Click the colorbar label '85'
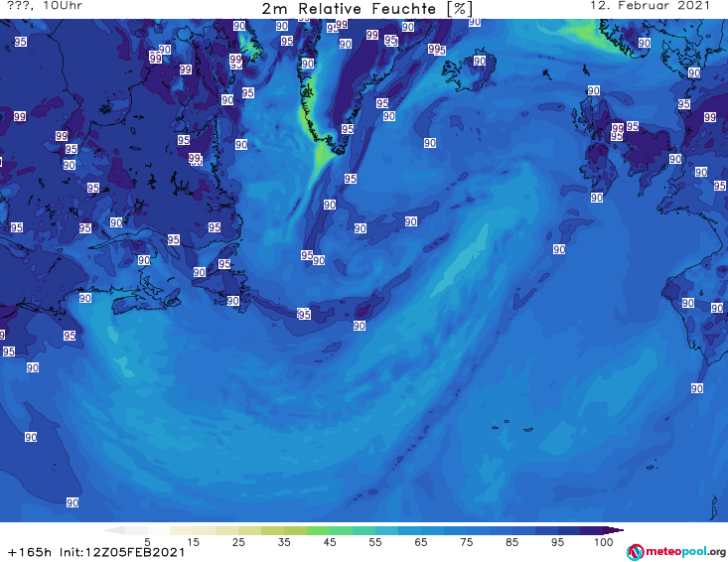This screenshot has width=728, height=562. (511, 542)
